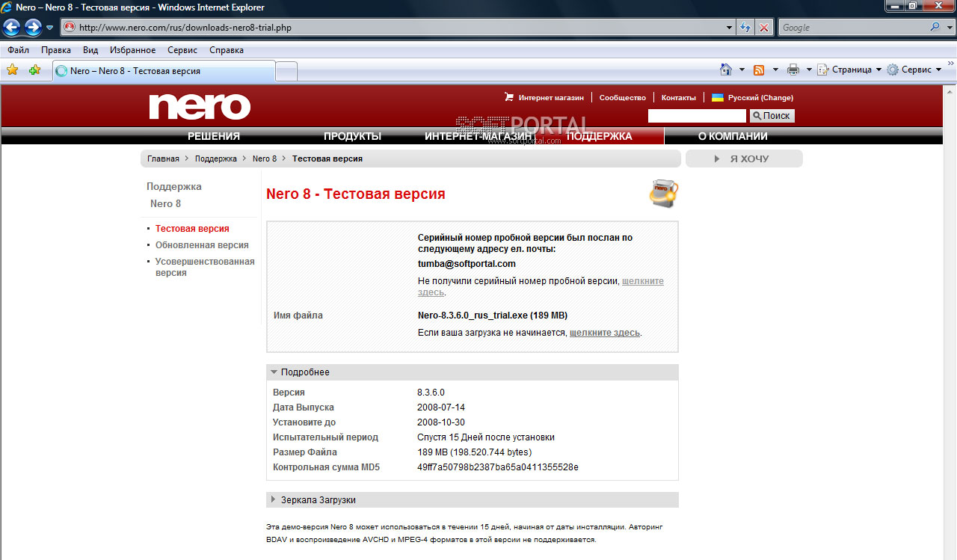Click the orange RSS feeds icon

click(759, 70)
